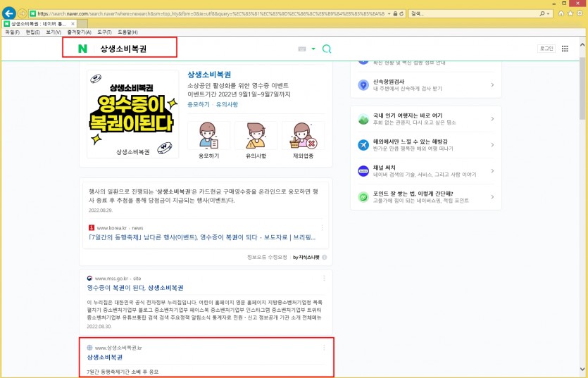Expand 국내 인기 여행지는 바로 여기
This screenshot has width=588, height=378.
point(492,119)
